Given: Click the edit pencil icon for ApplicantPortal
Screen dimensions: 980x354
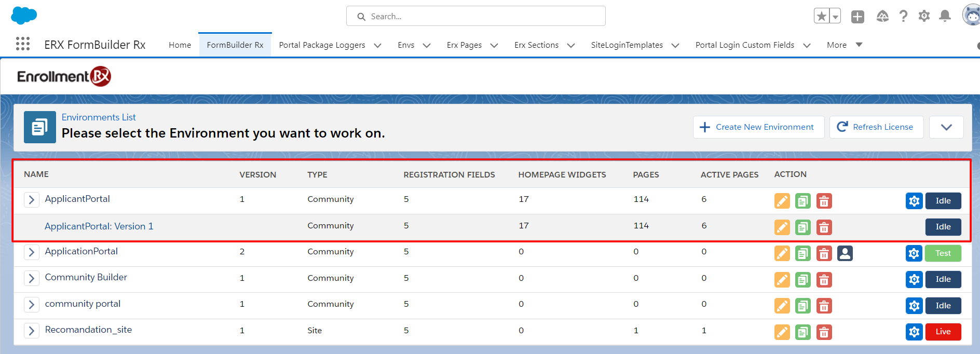Looking at the screenshot, I should coord(782,201).
